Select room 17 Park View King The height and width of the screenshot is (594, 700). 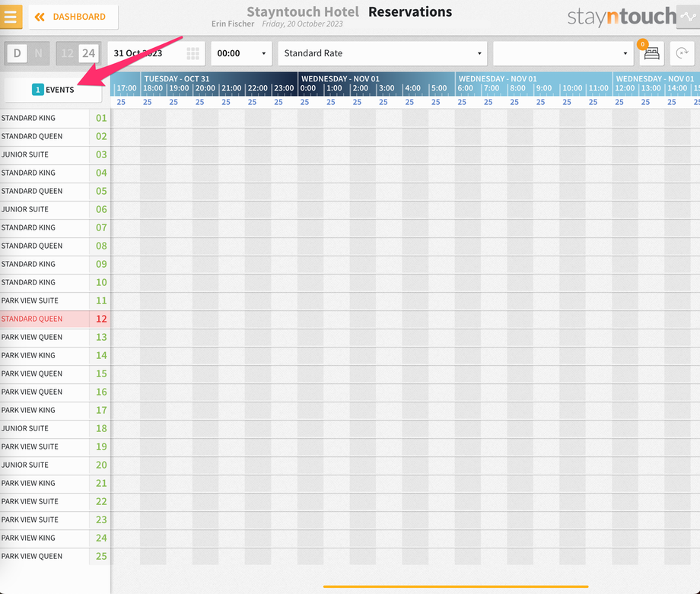point(55,411)
